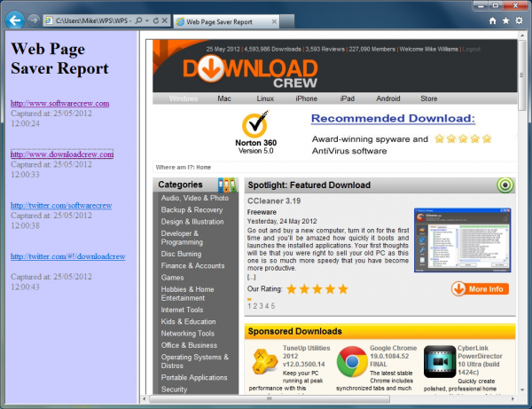The height and width of the screenshot is (409, 532).
Task: Open a new blank tab
Action: pyautogui.click(x=287, y=21)
